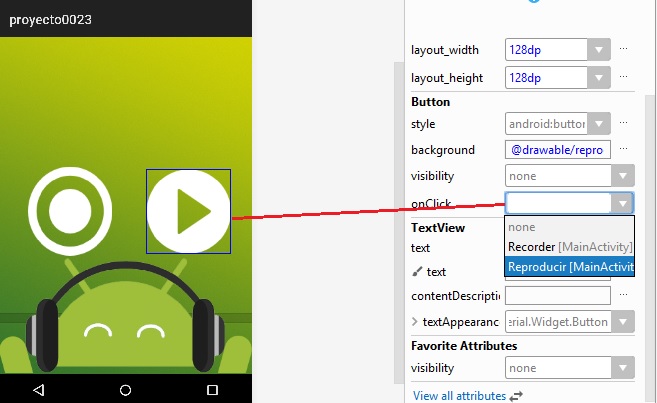Image resolution: width=657 pixels, height=403 pixels.
Task: Click the contentDescription input field
Action: (x=557, y=296)
